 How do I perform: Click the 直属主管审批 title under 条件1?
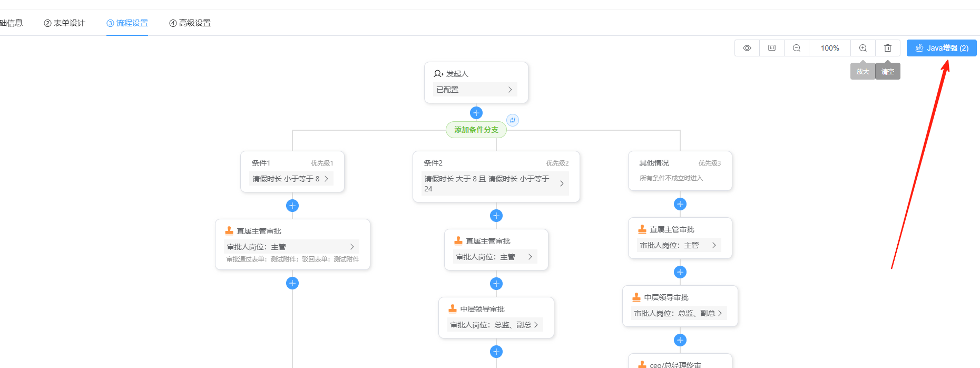click(x=259, y=231)
